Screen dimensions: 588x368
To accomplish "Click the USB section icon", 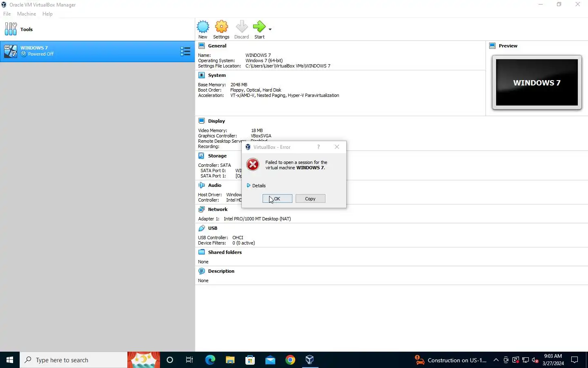I will (202, 228).
